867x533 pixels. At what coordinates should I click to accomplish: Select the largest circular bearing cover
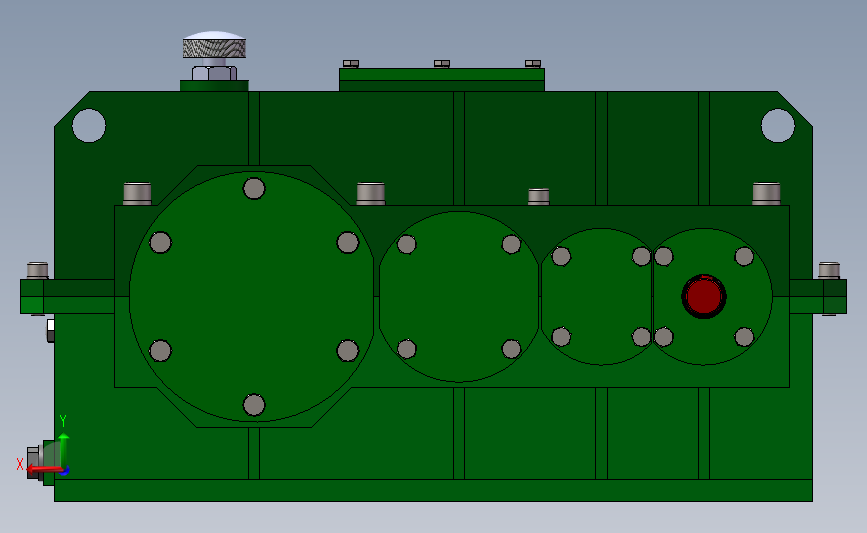[x=252, y=296]
